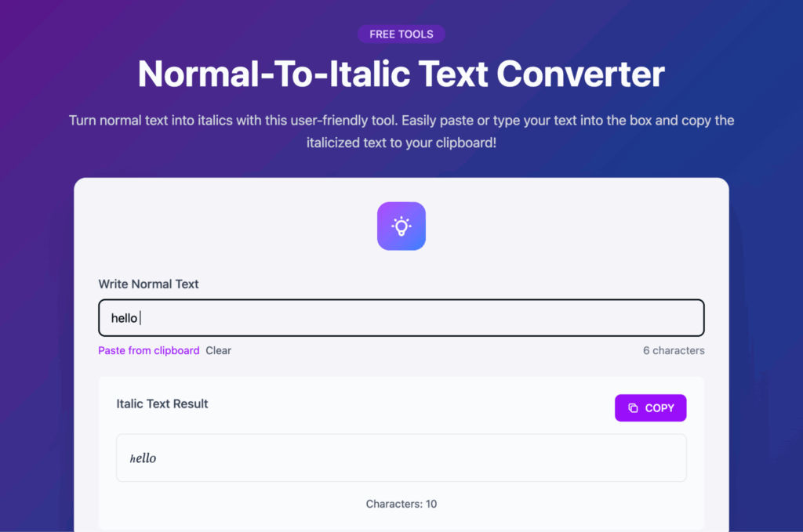Click the description line starting with Turn normal text
This screenshot has height=532, width=803.
[x=401, y=121]
